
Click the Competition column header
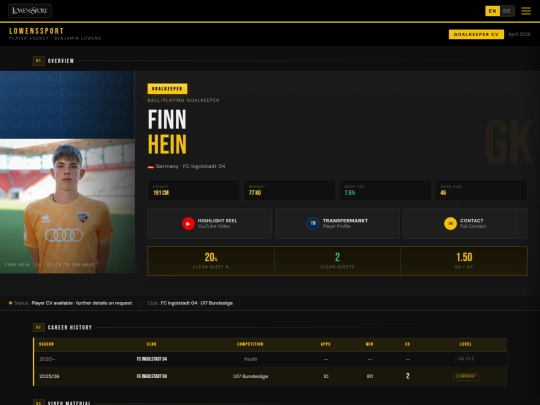click(250, 344)
